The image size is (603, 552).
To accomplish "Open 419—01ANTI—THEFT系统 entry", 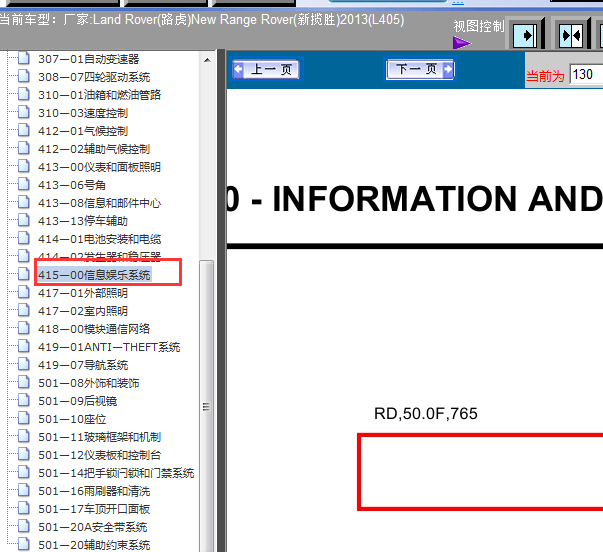I will click(x=109, y=347).
